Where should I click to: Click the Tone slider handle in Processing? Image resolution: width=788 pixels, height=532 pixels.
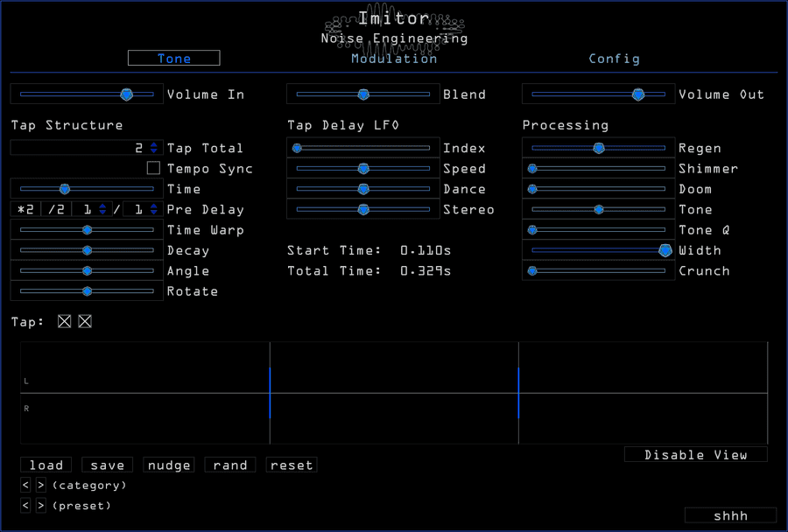[599, 209]
